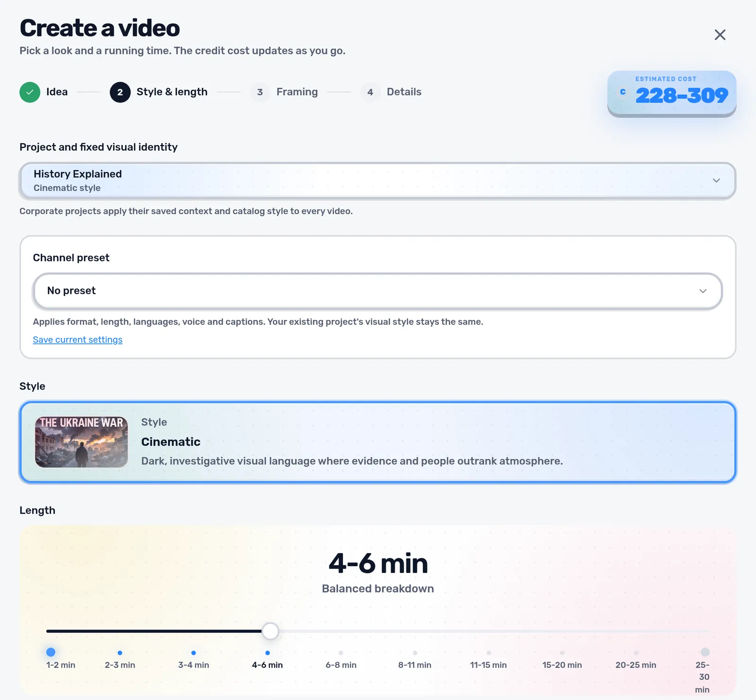Set length to 6-8 min dot
Image resolution: width=756 pixels, height=700 pixels.
point(341,653)
